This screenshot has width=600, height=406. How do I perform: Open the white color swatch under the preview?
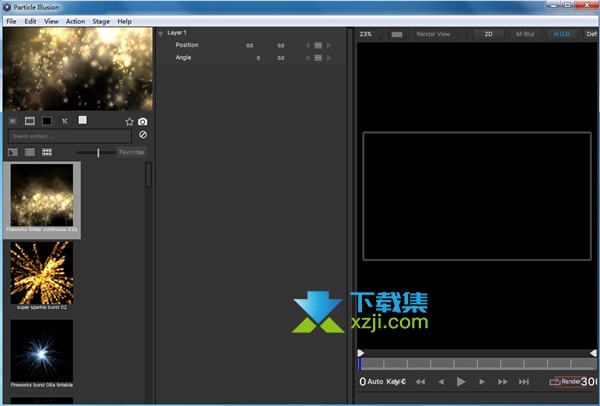83,120
